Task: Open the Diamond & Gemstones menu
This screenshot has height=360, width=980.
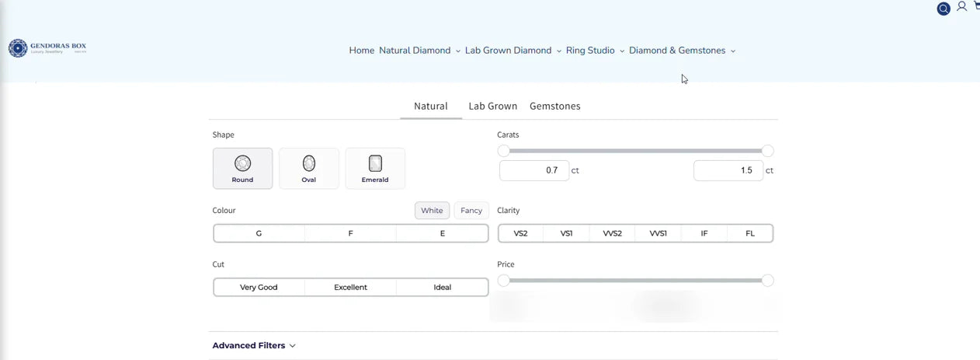Action: [x=682, y=51]
